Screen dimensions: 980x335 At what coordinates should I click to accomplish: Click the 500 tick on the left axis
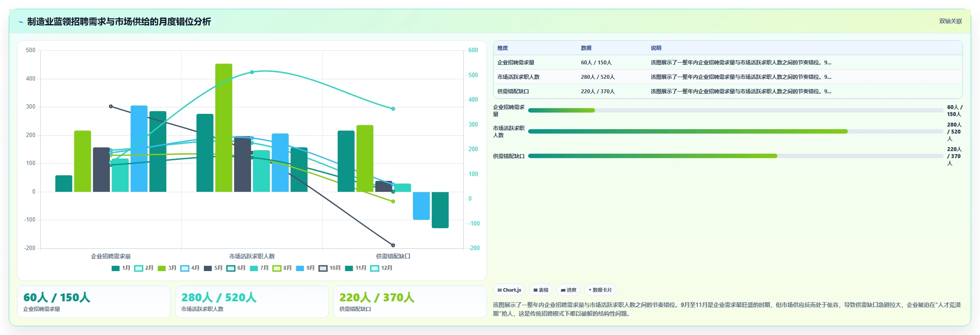tap(31, 50)
